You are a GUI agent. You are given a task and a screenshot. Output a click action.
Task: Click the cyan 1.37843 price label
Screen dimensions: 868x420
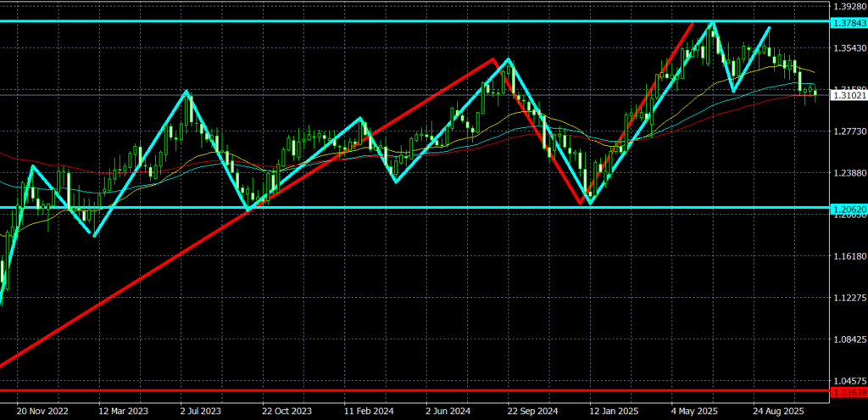pos(848,21)
